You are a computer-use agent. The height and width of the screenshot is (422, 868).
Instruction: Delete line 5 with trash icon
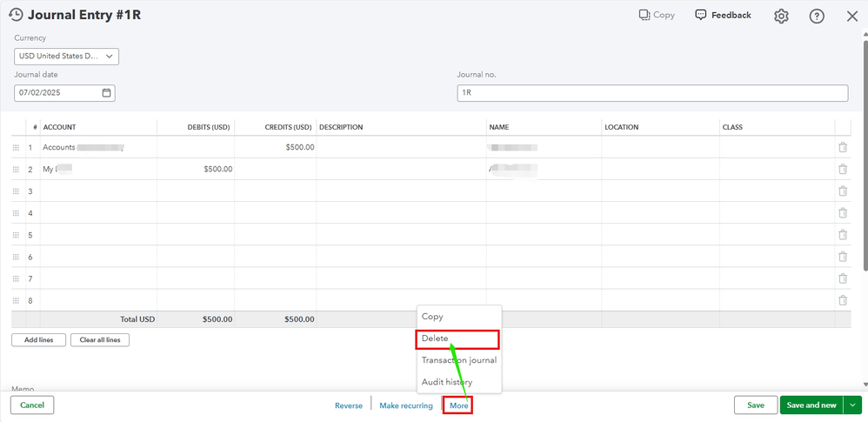[843, 235]
